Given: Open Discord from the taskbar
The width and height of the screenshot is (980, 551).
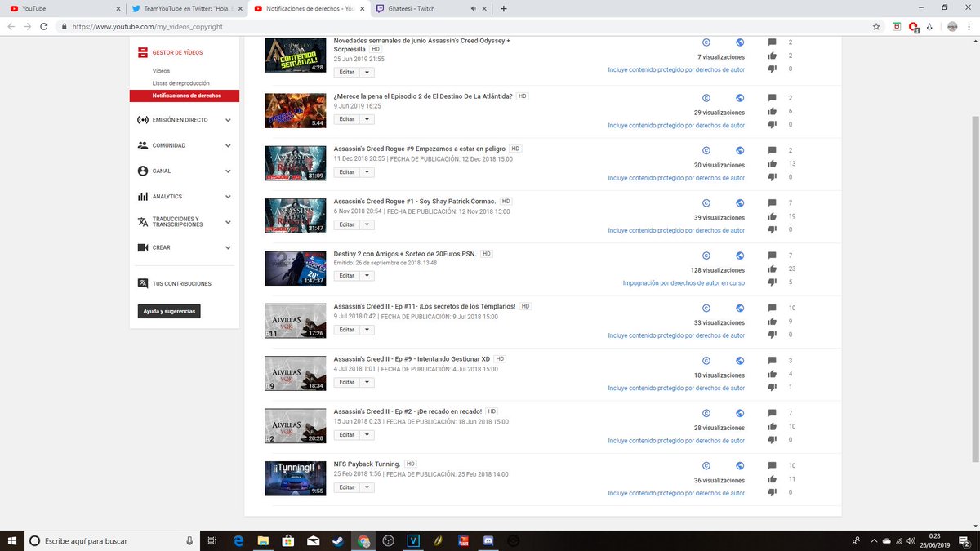Looking at the screenshot, I should 488,540.
